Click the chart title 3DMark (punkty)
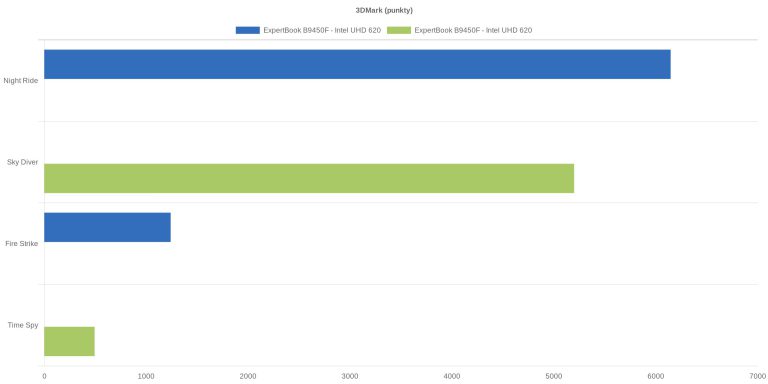This screenshot has height=384, width=768. click(x=384, y=10)
